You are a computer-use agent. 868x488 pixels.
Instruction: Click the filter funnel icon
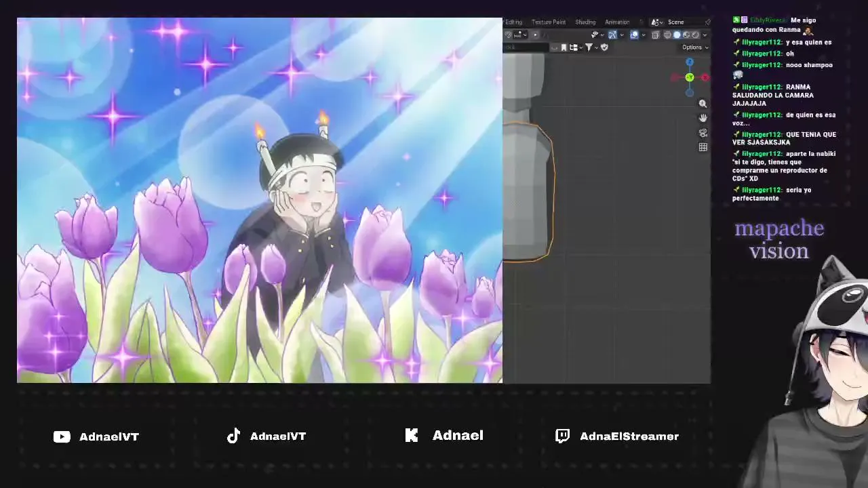[588, 47]
